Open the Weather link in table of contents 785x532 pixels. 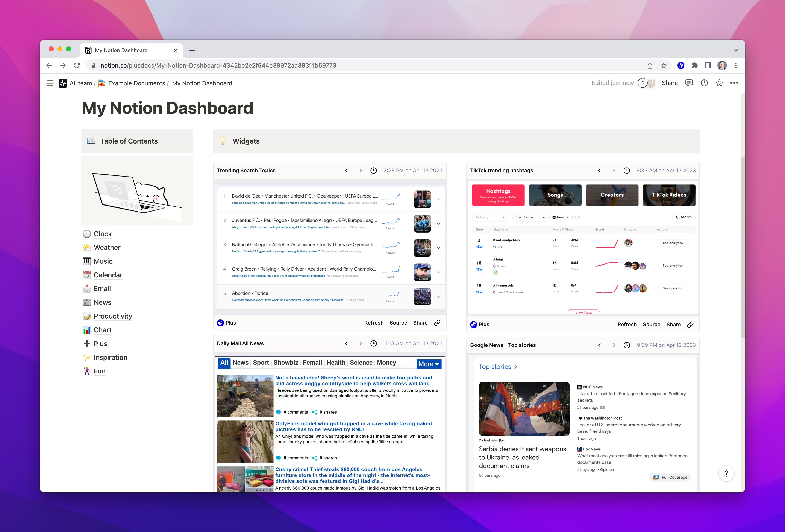[107, 247]
